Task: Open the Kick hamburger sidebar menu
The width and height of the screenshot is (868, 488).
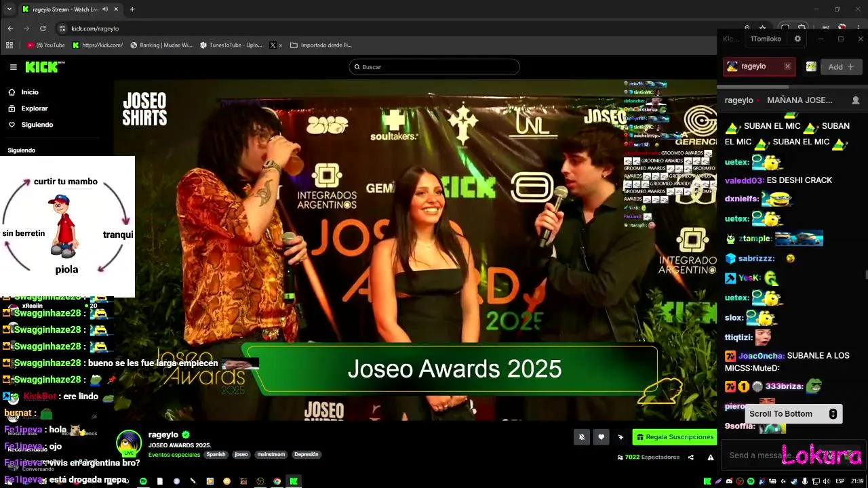Action: [13, 67]
